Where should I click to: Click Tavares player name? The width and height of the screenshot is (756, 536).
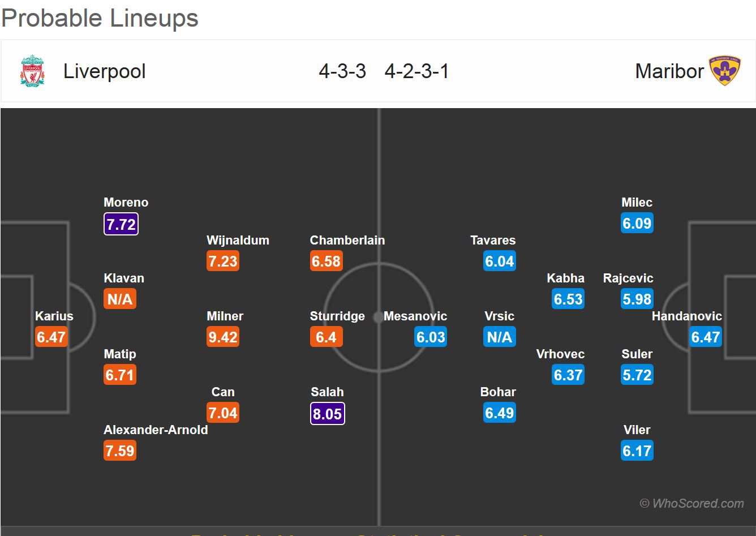pos(493,241)
